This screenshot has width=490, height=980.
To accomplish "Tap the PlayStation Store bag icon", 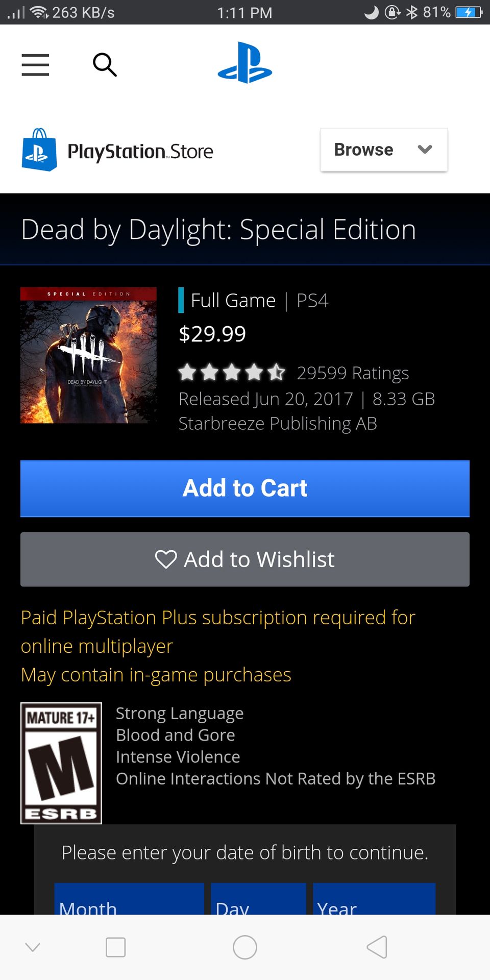I will (x=39, y=150).
